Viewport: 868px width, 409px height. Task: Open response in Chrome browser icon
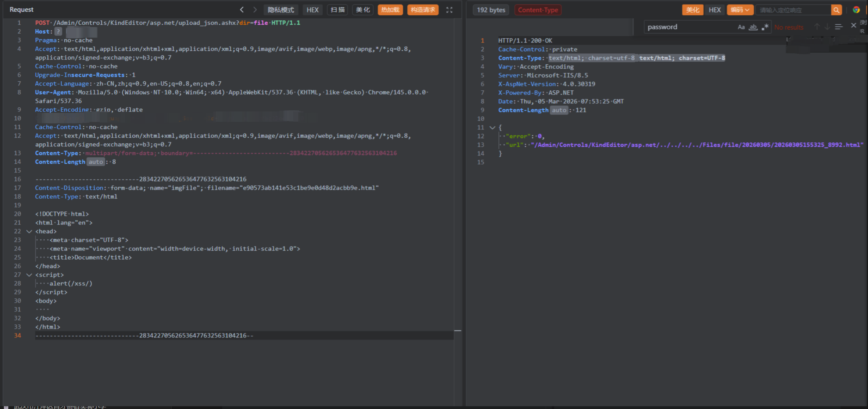click(x=856, y=10)
